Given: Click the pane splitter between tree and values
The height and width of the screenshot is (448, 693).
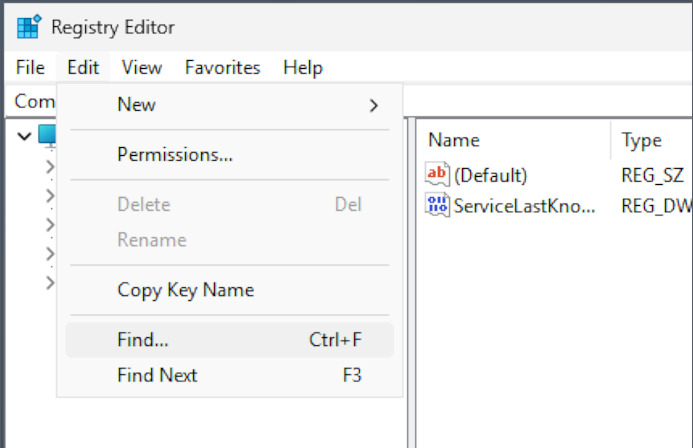Looking at the screenshot, I should (411, 283).
